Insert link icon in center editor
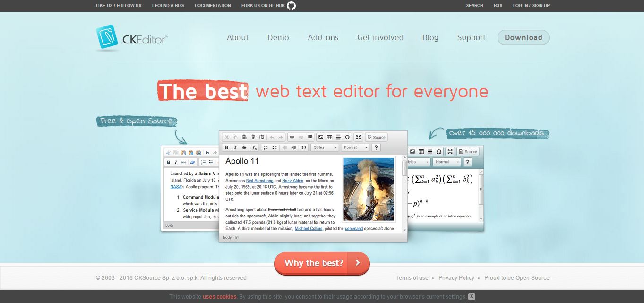Viewport: 644px width, 303px height. pyautogui.click(x=292, y=137)
